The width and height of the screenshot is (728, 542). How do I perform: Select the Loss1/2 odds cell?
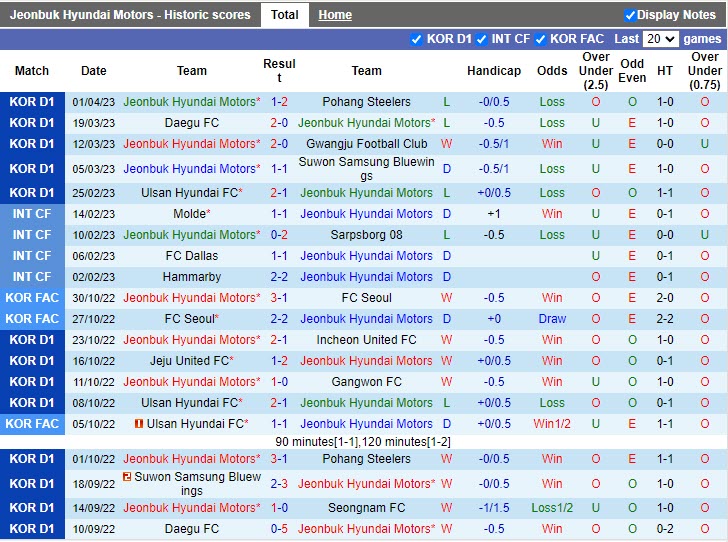coord(552,508)
